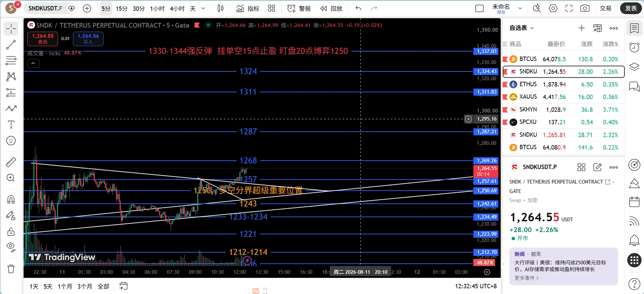Viewport: 644px width, 294px height.
Task: Toggle lock all drawings
Action: (11, 232)
